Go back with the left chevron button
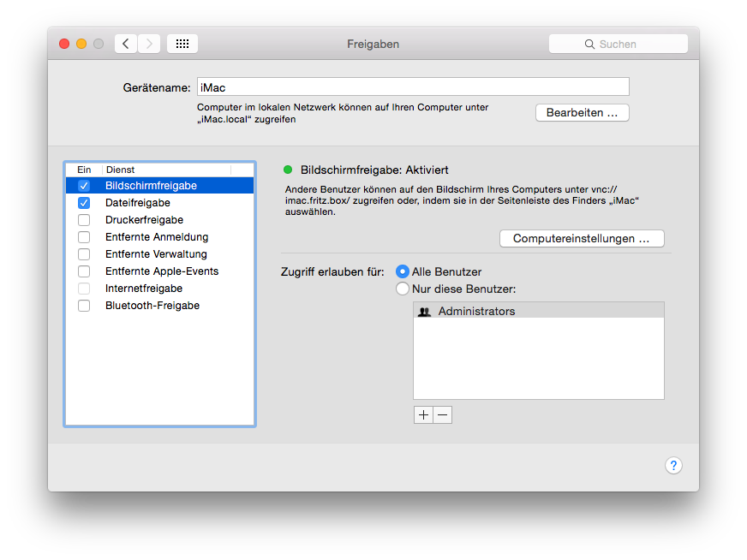The width and height of the screenshot is (747, 560). coord(126,44)
